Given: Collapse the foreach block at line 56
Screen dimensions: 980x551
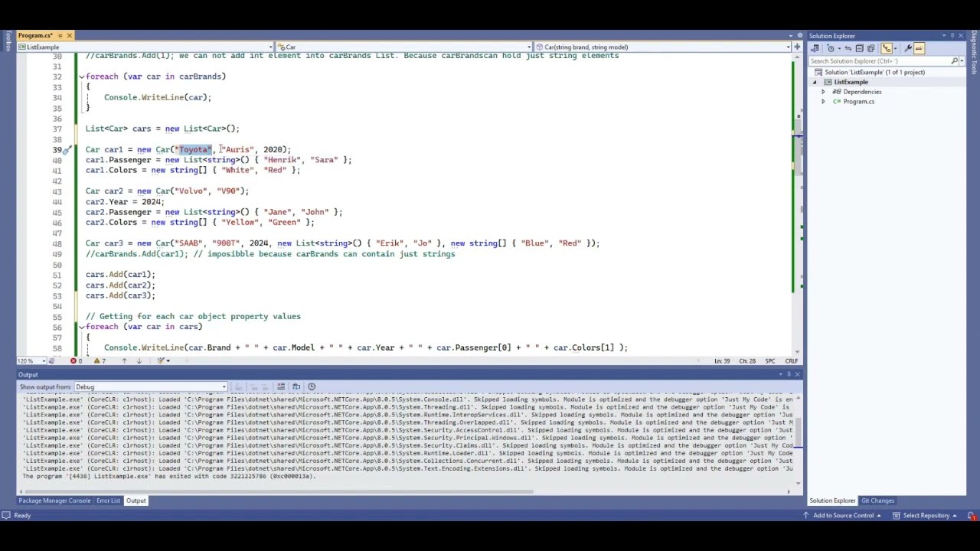Looking at the screenshot, I should pos(81,327).
